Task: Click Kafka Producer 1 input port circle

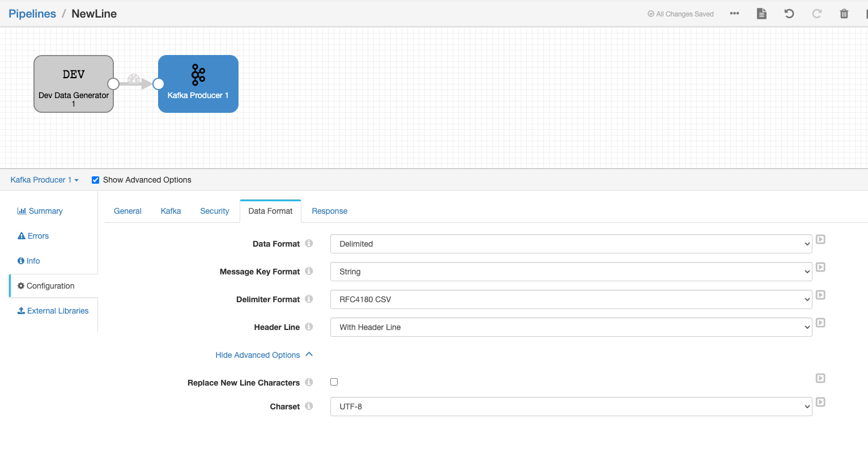Action: [159, 84]
